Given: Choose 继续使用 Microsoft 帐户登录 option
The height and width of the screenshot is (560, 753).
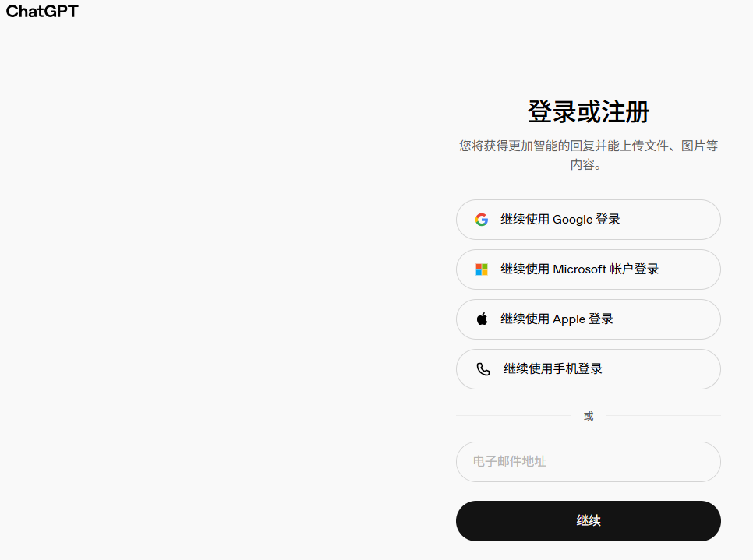Looking at the screenshot, I should click(x=588, y=269).
